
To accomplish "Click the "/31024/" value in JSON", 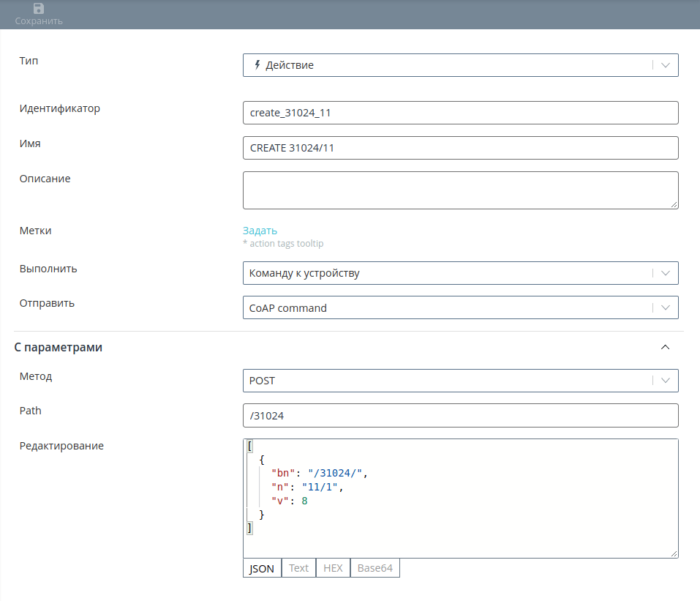I will pyautogui.click(x=335, y=473).
